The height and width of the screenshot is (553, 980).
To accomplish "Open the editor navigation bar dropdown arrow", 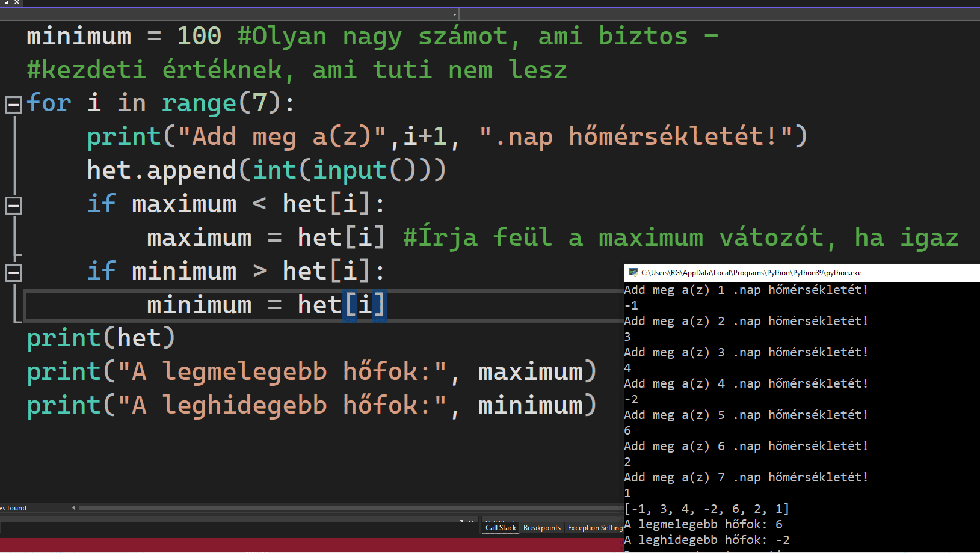I will 454,14.
